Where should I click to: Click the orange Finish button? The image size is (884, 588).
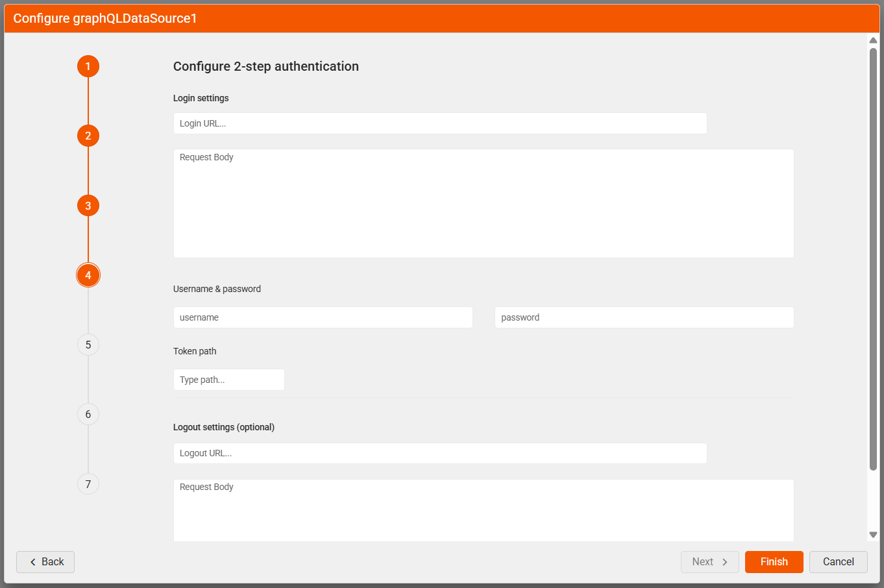point(774,562)
